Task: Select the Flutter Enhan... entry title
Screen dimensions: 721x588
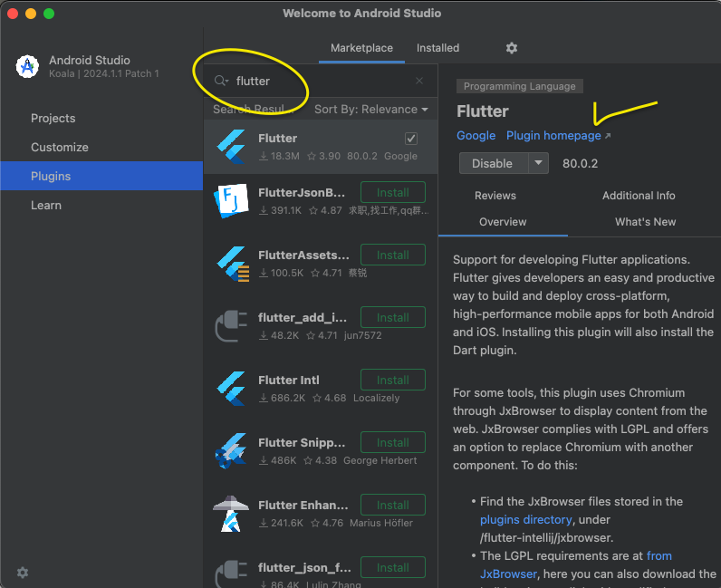Action: [303, 506]
